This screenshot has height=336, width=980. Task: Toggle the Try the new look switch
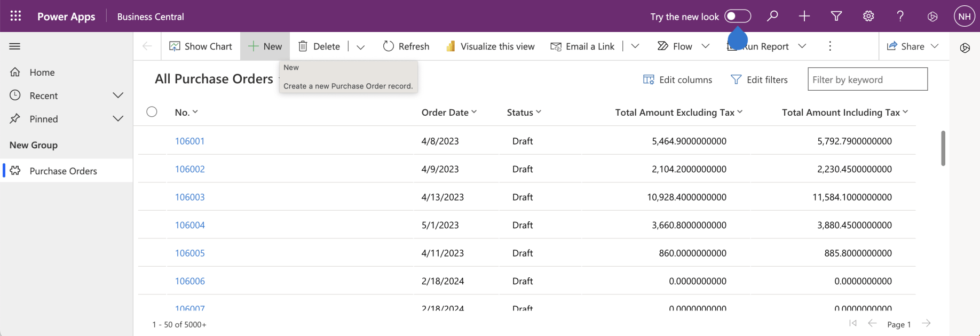pos(737,16)
